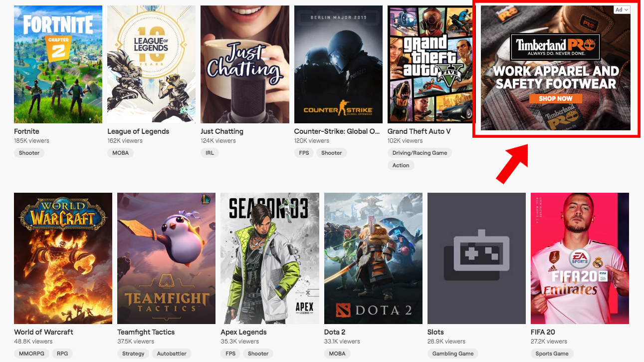This screenshot has width=644, height=362.
Task: Select the FPS tag under Apex Legends
Action: pos(230,354)
